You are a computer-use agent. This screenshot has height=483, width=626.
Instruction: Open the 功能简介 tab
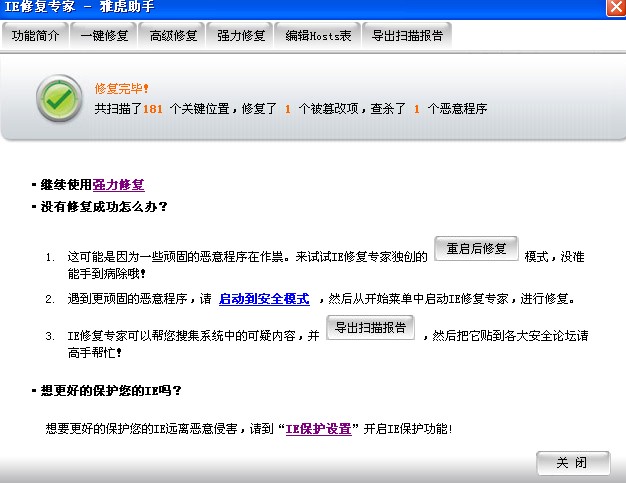(x=35, y=36)
